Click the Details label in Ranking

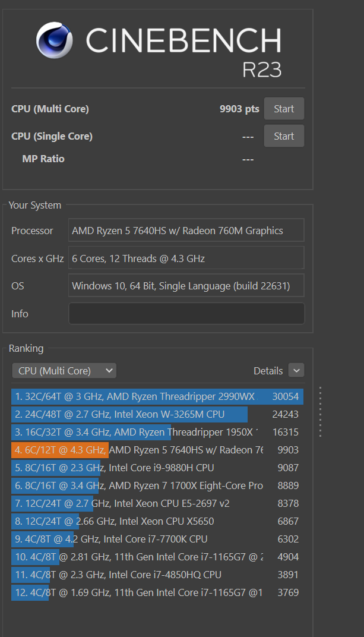(x=268, y=371)
